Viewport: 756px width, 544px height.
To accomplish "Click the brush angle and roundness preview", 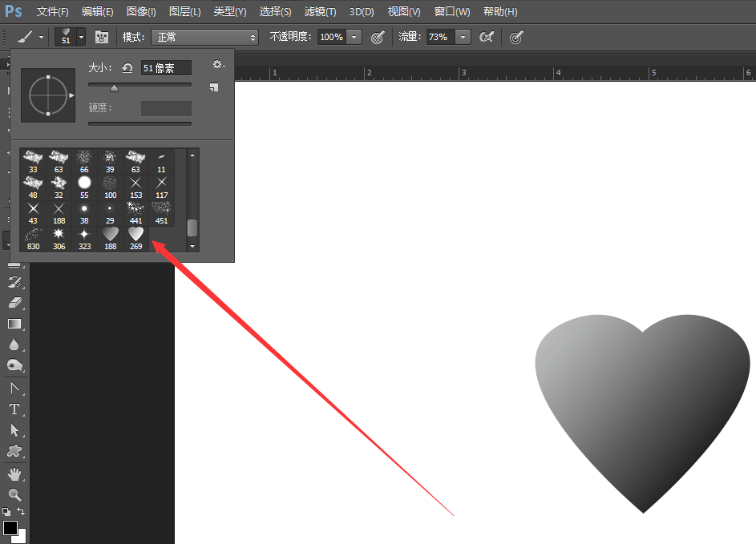I will [x=48, y=95].
